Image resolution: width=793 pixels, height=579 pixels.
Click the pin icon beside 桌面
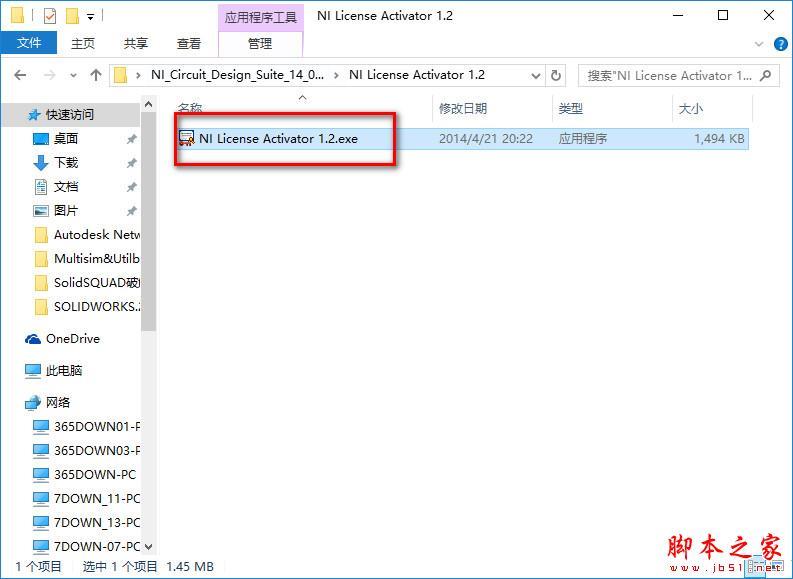(x=131, y=139)
